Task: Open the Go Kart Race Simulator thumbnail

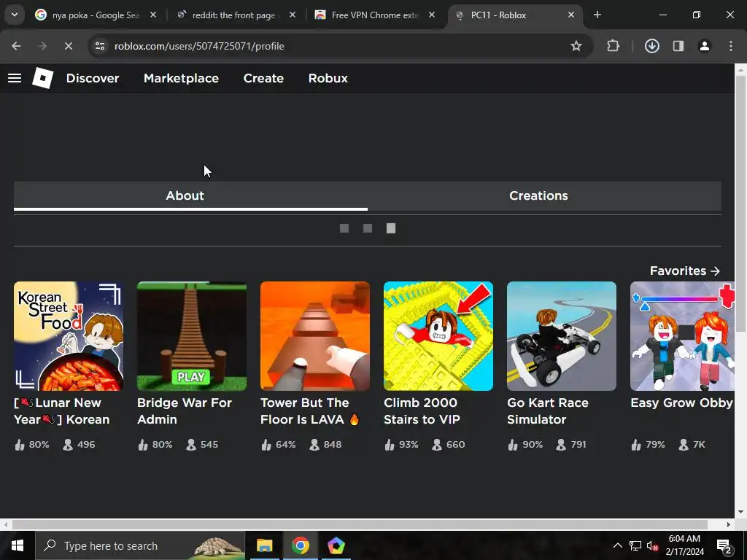Action: click(x=562, y=336)
